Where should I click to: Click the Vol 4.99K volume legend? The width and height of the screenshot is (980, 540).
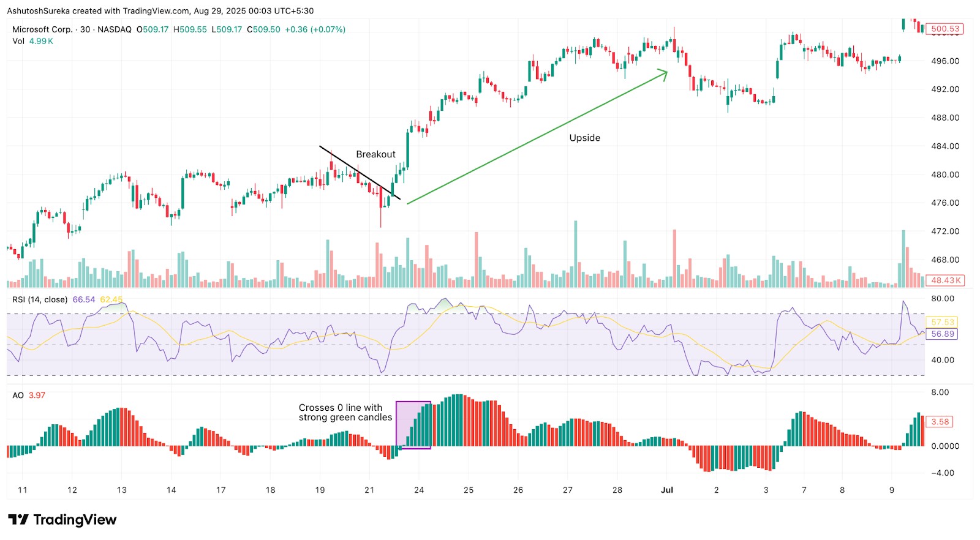(33, 41)
